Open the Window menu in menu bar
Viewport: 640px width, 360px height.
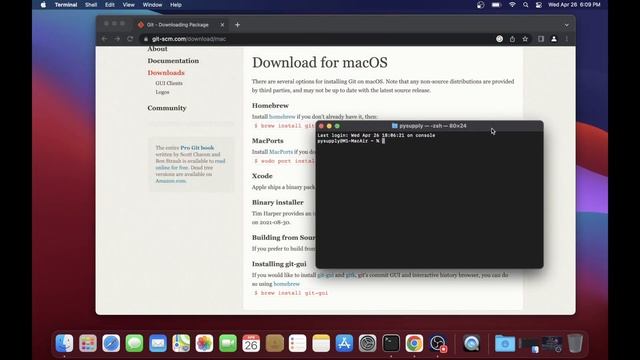[152, 5]
